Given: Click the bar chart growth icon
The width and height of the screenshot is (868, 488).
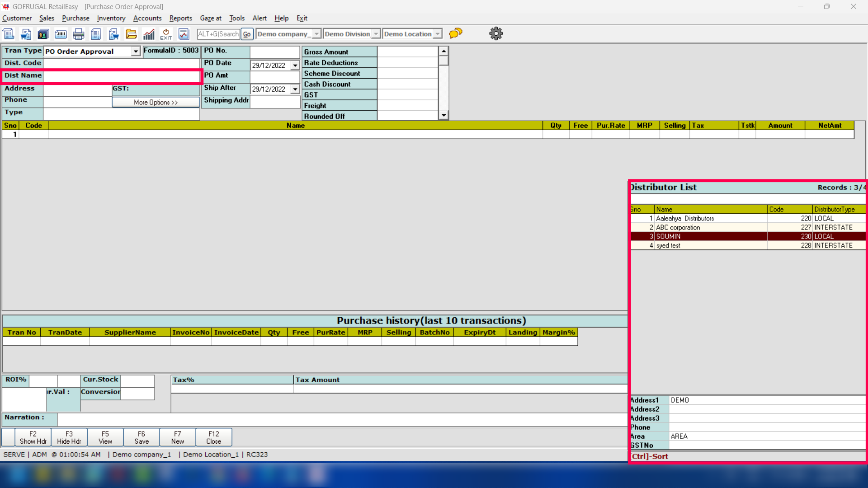Looking at the screenshot, I should click(x=149, y=34).
